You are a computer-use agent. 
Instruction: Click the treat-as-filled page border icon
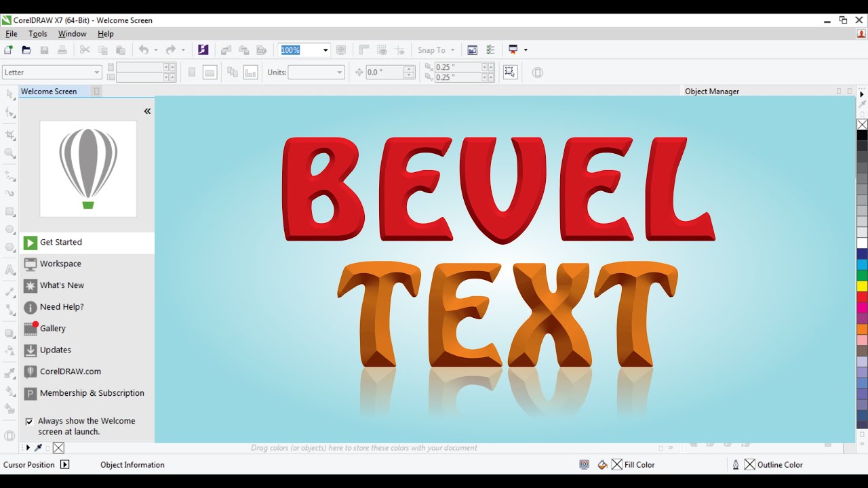(511, 72)
